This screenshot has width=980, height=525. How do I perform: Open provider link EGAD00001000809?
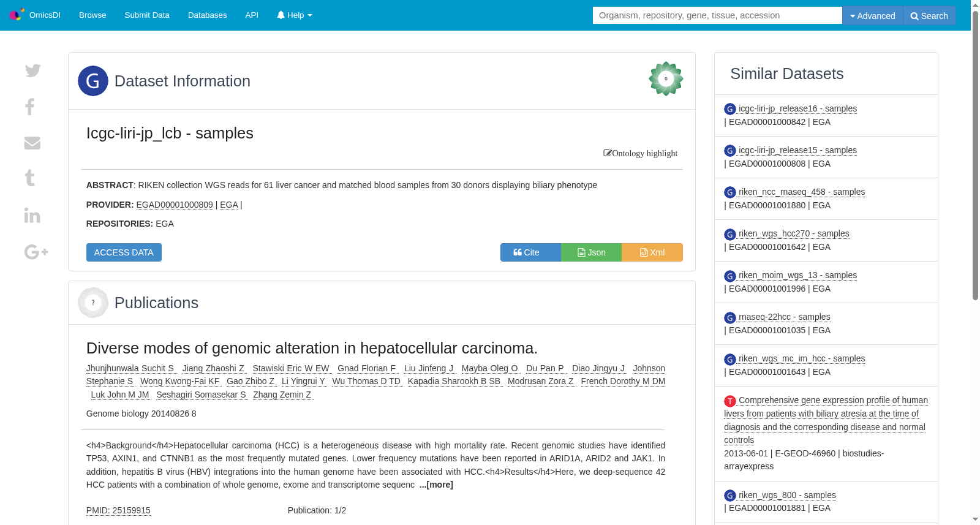pyautogui.click(x=175, y=205)
